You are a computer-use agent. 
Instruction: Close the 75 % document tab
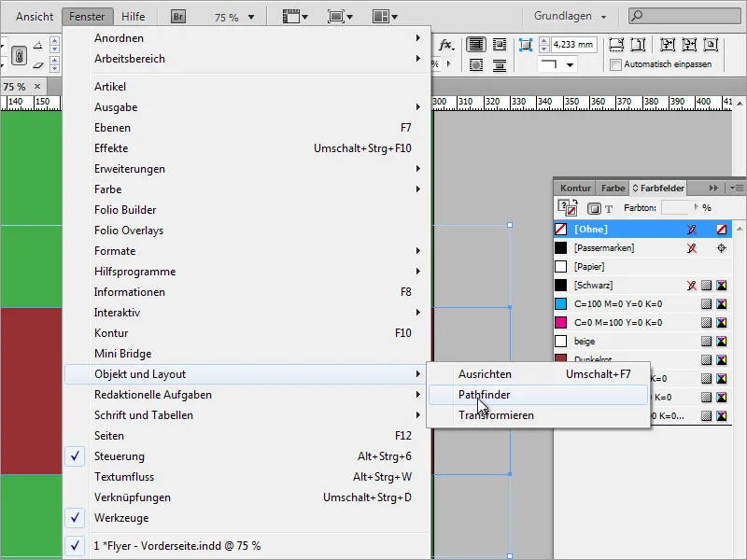(x=37, y=86)
